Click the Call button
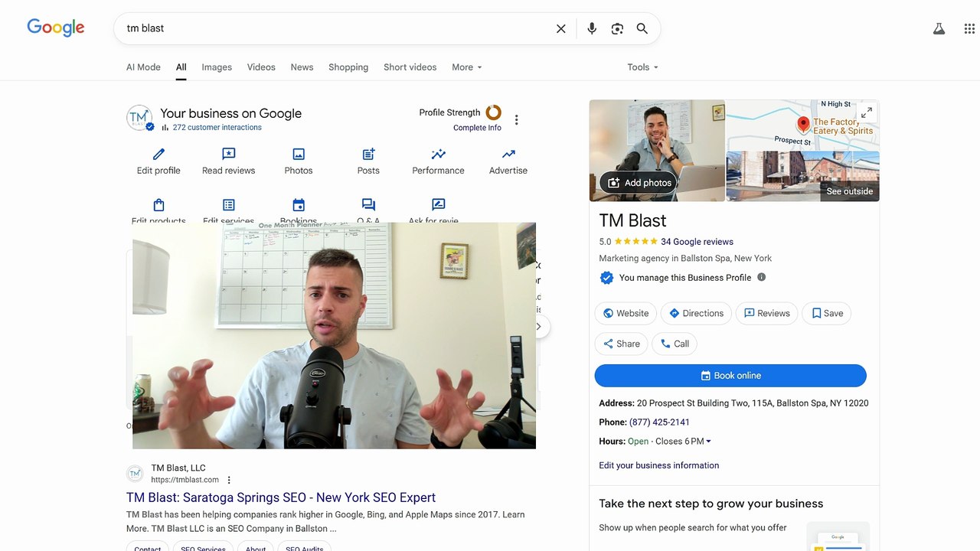The height and width of the screenshot is (551, 980). pyautogui.click(x=675, y=344)
